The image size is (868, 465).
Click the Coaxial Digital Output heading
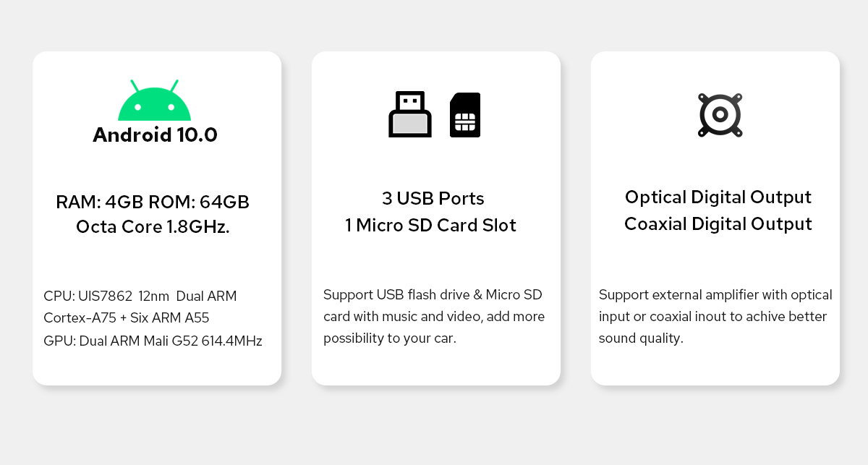pyautogui.click(x=718, y=224)
